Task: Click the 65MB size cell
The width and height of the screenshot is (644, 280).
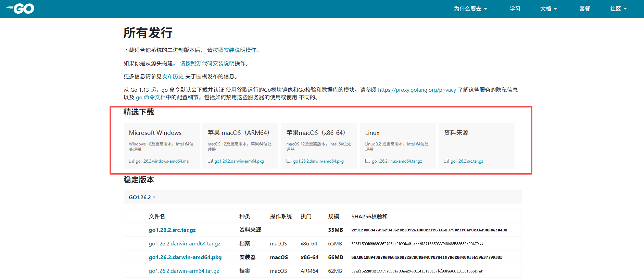Action: coord(335,244)
